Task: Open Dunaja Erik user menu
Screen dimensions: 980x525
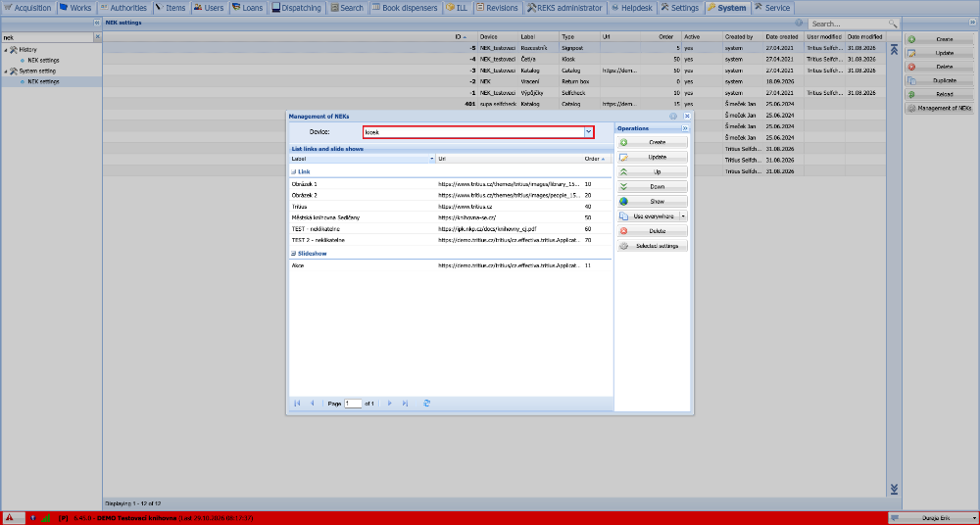Action: tap(933, 518)
